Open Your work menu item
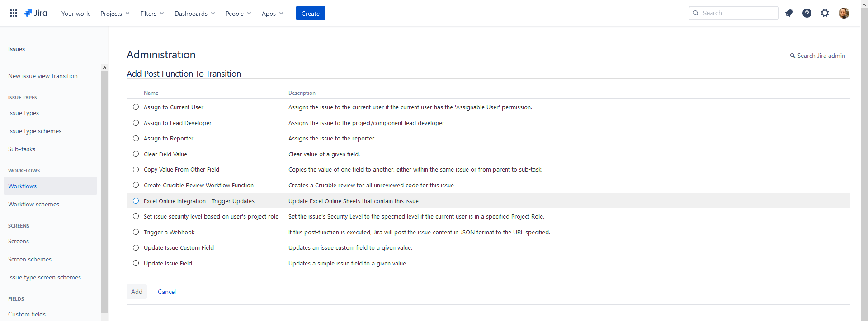 coord(75,14)
